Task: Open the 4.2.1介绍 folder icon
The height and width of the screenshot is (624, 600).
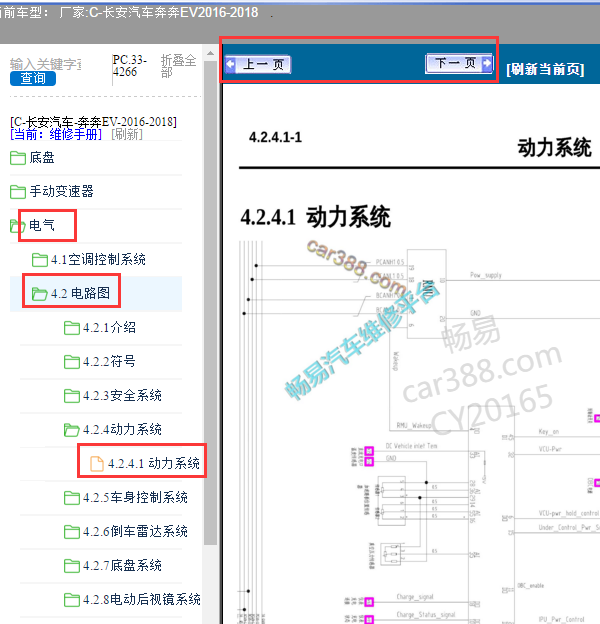Action: coord(72,328)
